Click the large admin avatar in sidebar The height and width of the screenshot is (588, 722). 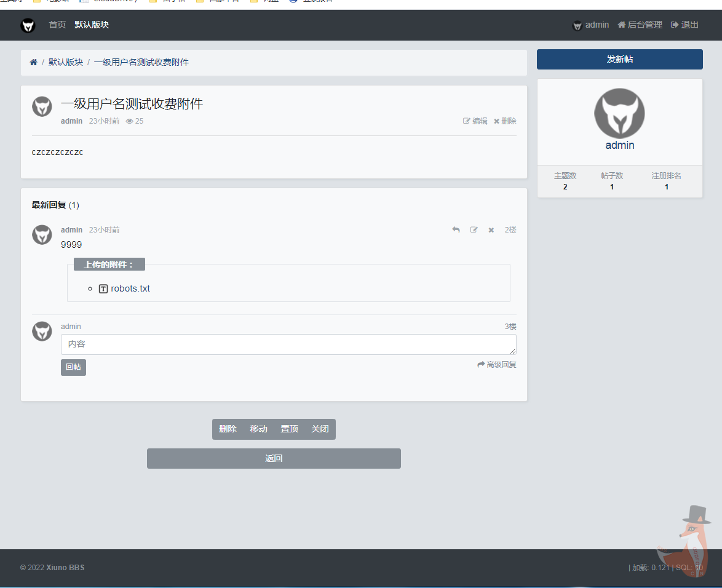619,113
